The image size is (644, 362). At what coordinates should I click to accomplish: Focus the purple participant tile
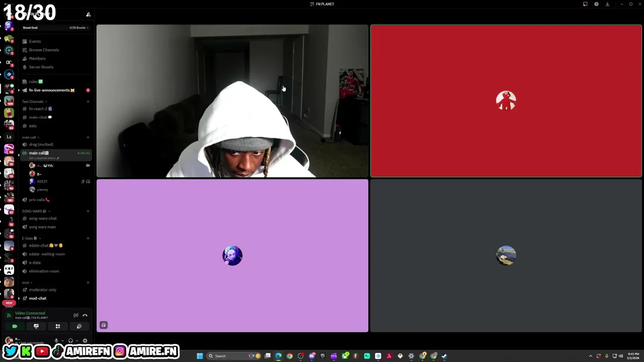(x=232, y=256)
